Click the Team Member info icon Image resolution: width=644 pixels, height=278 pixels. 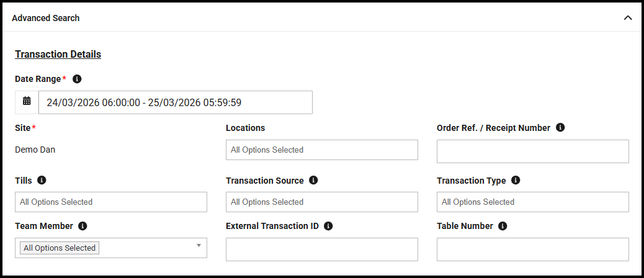point(83,226)
